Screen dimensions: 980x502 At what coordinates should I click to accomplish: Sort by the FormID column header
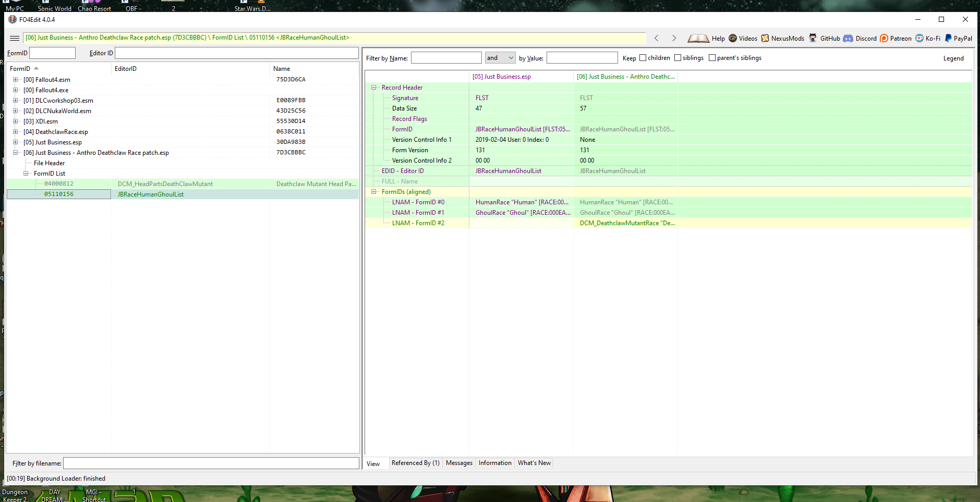pyautogui.click(x=59, y=69)
